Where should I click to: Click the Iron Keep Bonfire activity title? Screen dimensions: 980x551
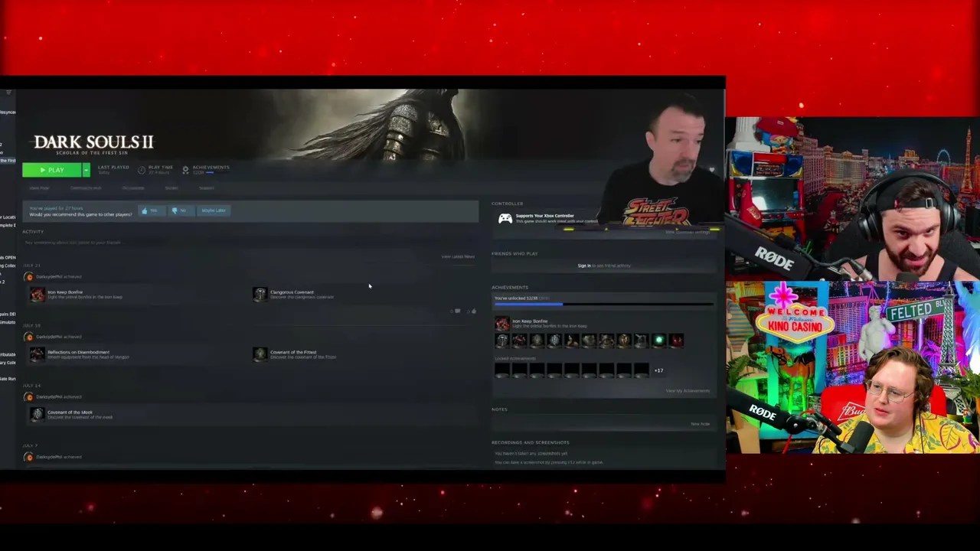[x=65, y=292]
